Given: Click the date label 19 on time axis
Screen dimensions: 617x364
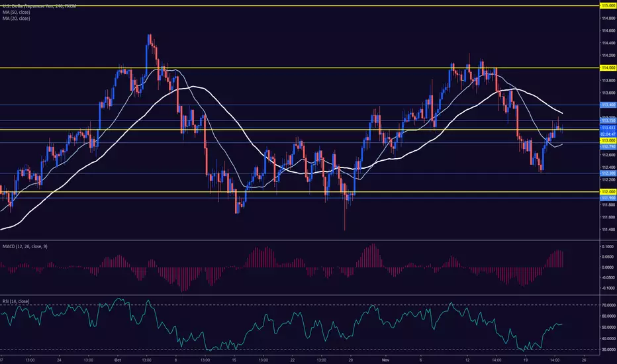Looking at the screenshot, I should tap(526, 359).
